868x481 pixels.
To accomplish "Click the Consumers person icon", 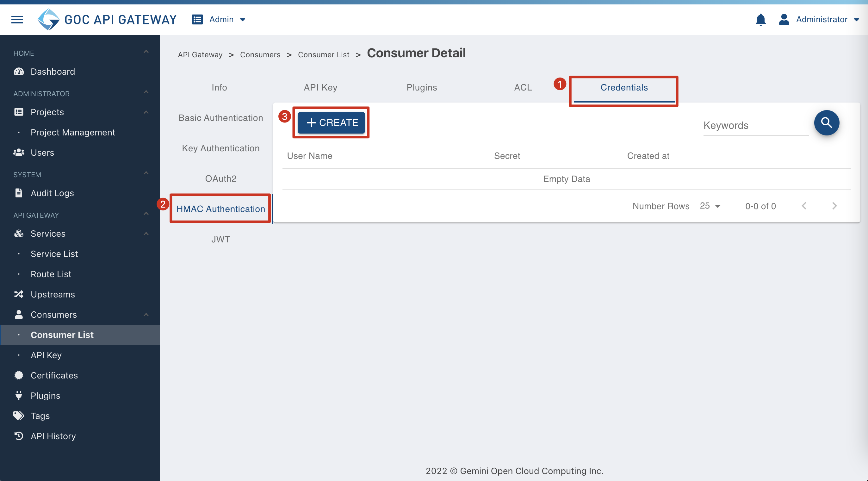I will pos(19,314).
